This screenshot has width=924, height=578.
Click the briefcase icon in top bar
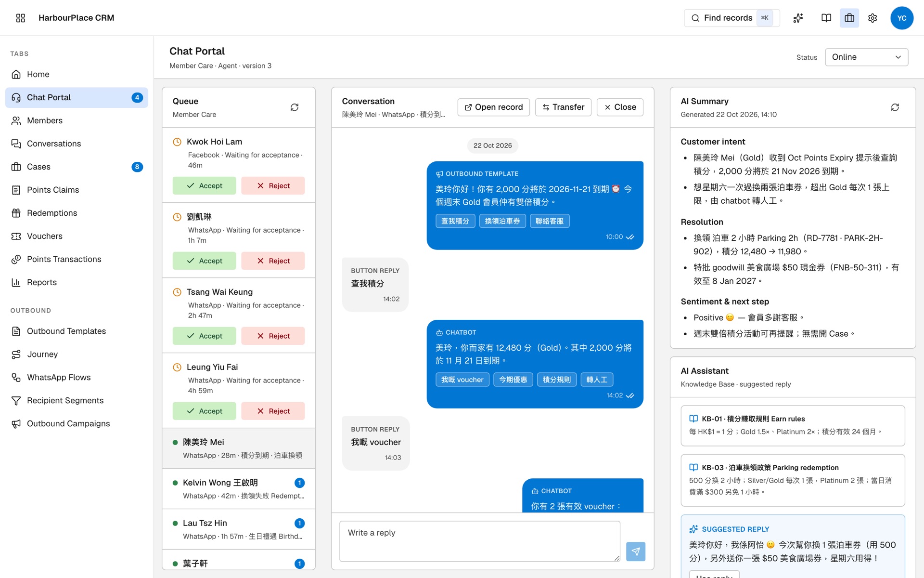click(x=849, y=18)
